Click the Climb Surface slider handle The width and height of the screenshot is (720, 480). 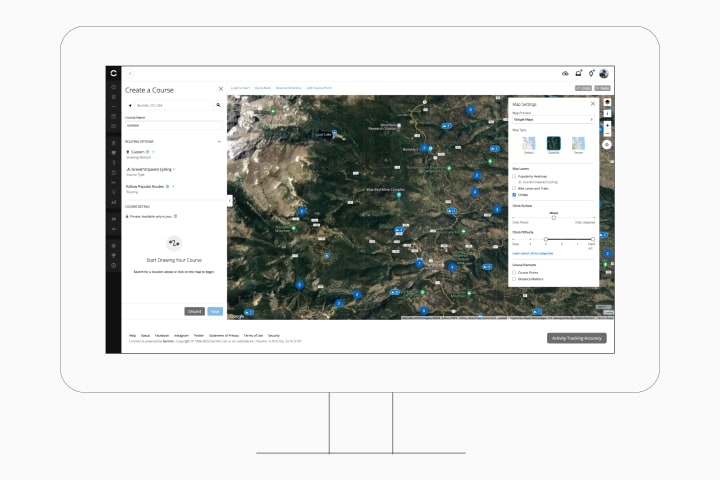click(554, 218)
